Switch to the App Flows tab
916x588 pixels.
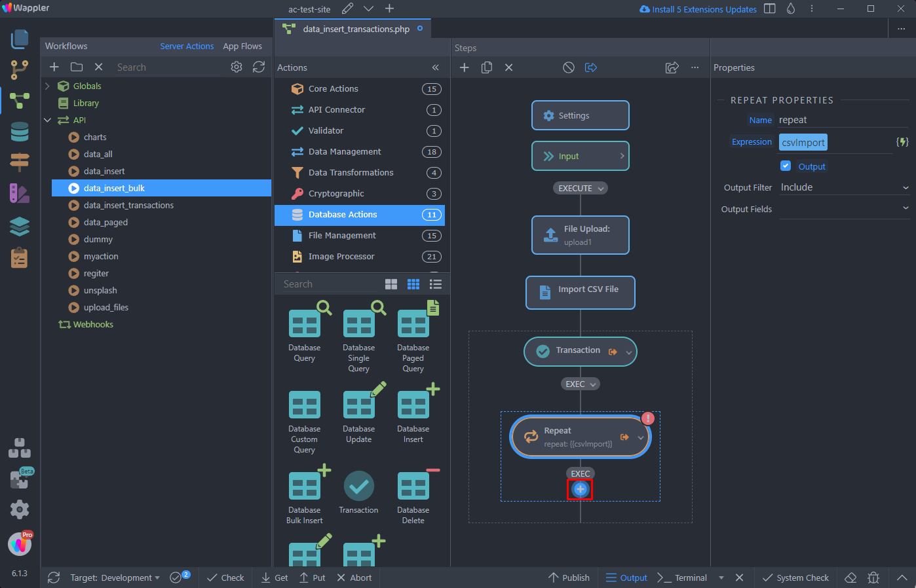coord(242,46)
